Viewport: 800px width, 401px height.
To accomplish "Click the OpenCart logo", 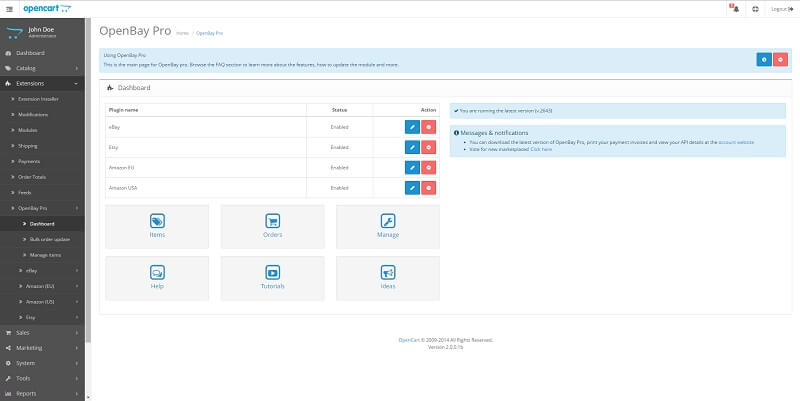I will tap(47, 9).
